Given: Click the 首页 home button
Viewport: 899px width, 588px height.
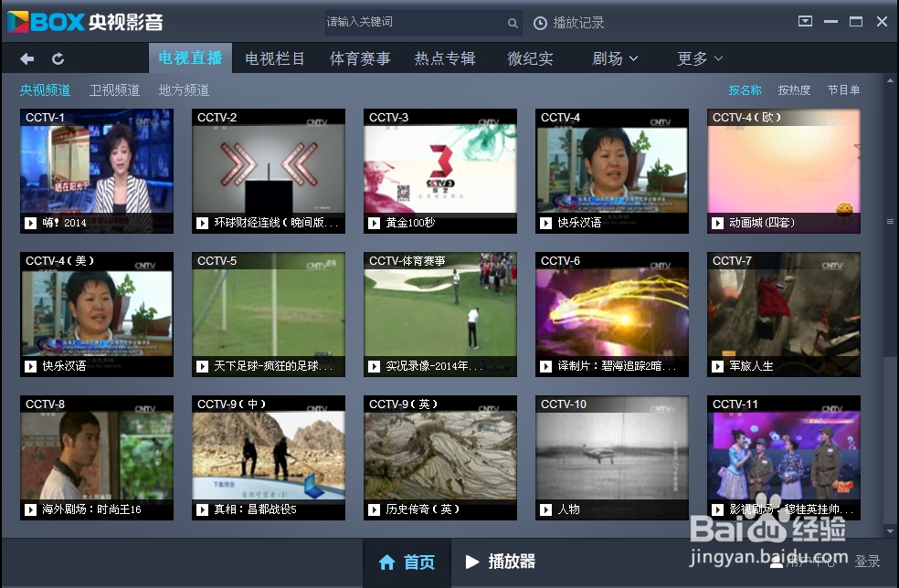Looking at the screenshot, I should [x=407, y=562].
